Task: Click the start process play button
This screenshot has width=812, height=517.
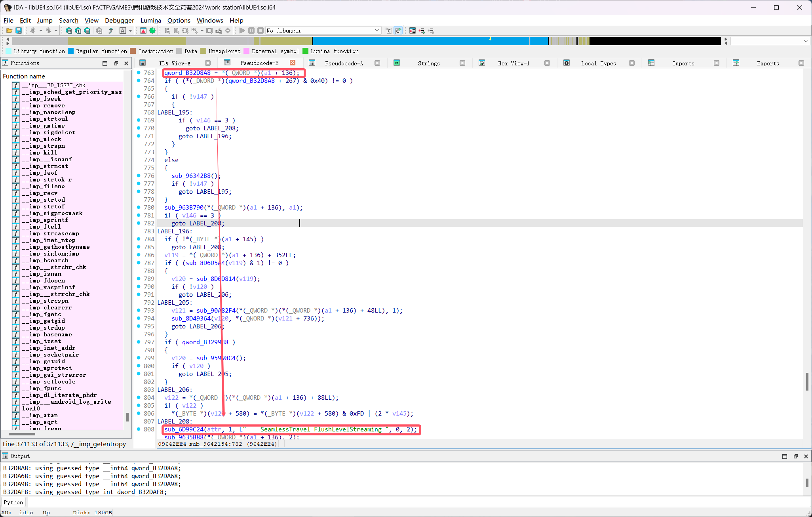Action: (242, 31)
